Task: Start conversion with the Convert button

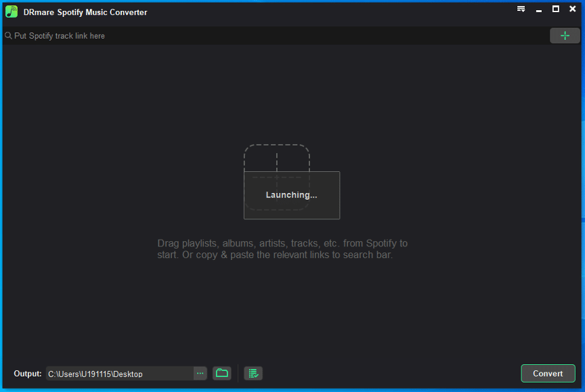Action: tap(548, 373)
